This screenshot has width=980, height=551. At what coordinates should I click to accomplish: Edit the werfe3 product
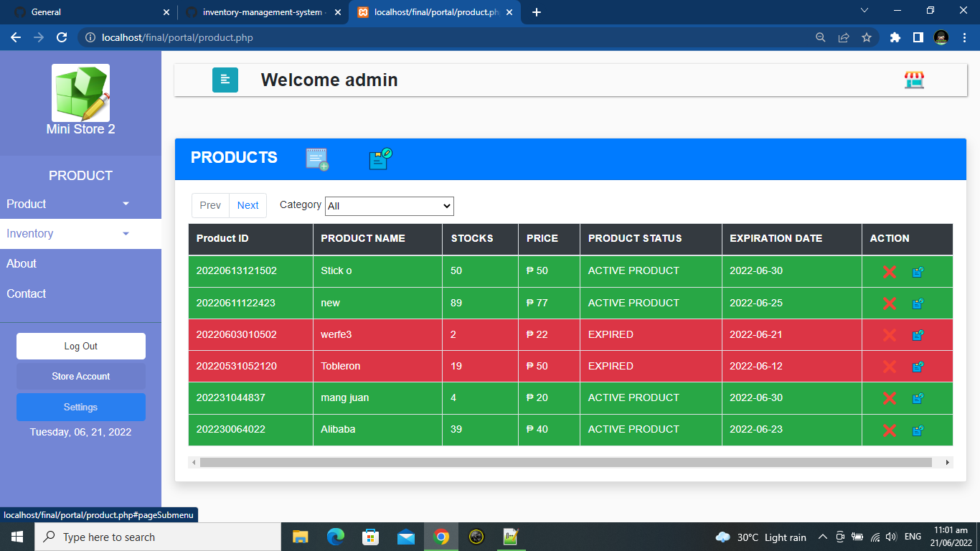point(918,335)
